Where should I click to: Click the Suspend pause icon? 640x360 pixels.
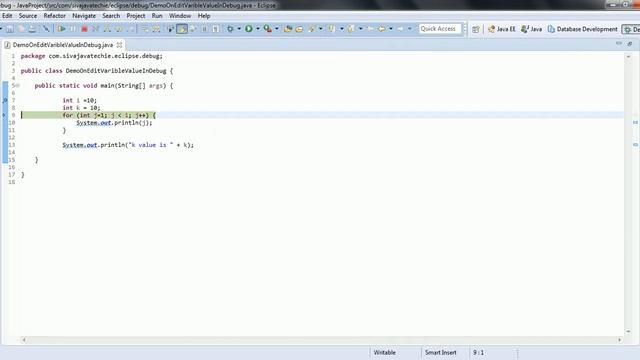coord(73,29)
